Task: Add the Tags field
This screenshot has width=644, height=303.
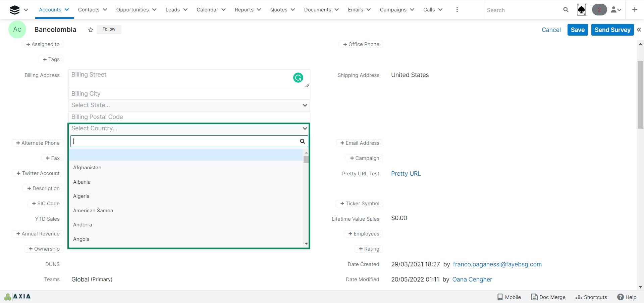Action: pos(51,59)
